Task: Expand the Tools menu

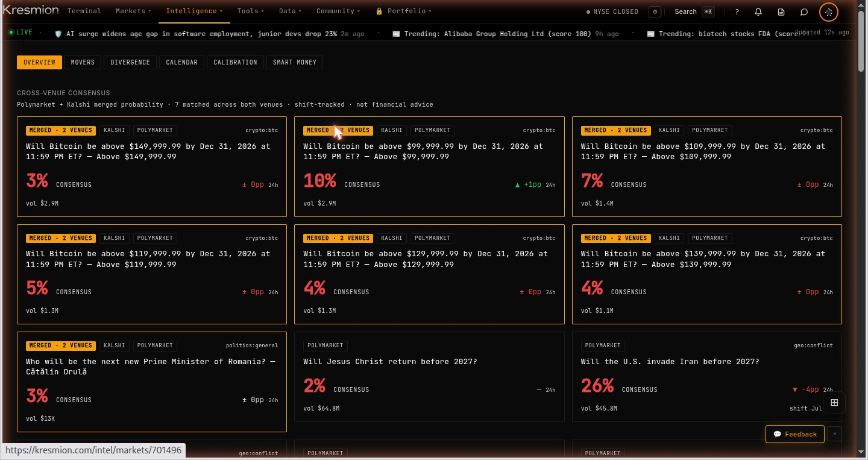Action: pos(251,11)
